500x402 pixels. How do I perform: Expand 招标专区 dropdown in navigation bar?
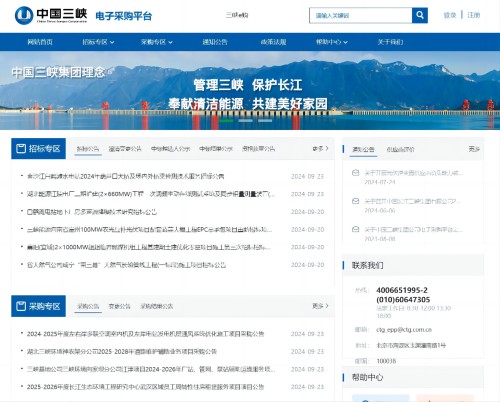click(x=98, y=42)
